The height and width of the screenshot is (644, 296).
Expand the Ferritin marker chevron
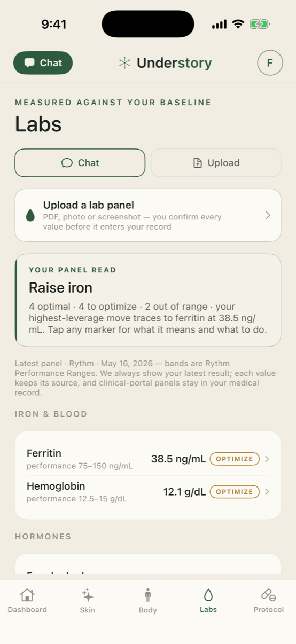click(267, 459)
